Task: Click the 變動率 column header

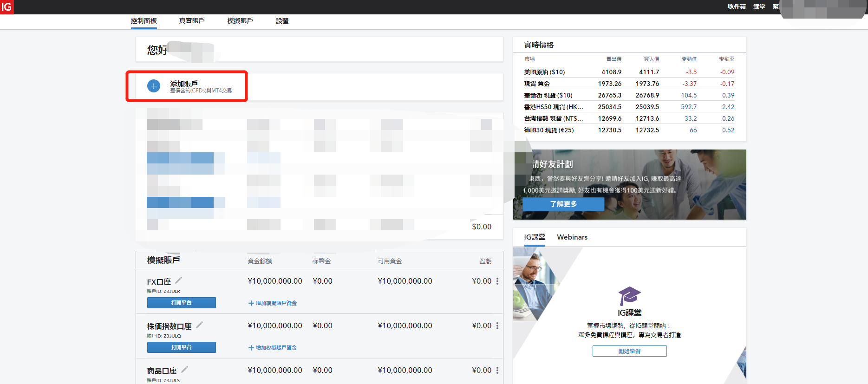Action: (727, 59)
